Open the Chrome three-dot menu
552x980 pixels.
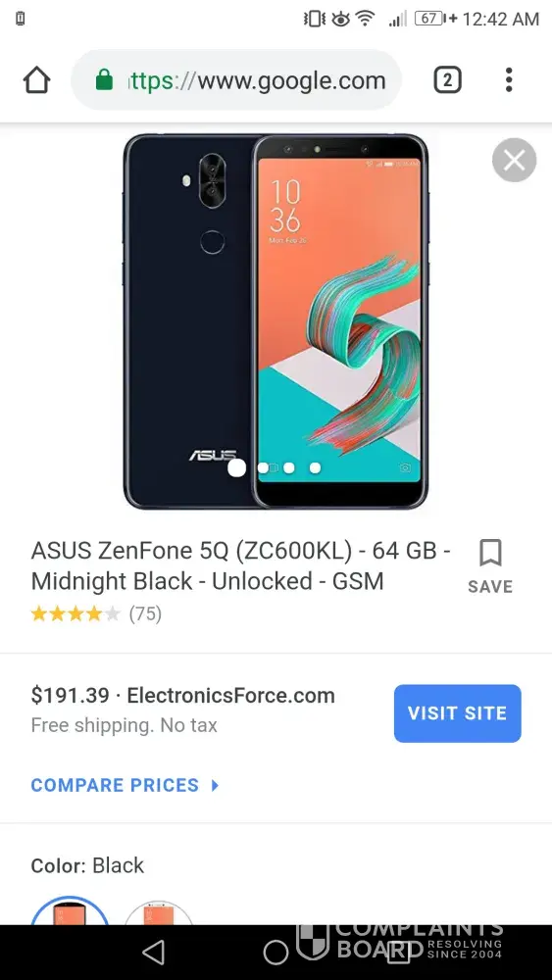(x=509, y=80)
